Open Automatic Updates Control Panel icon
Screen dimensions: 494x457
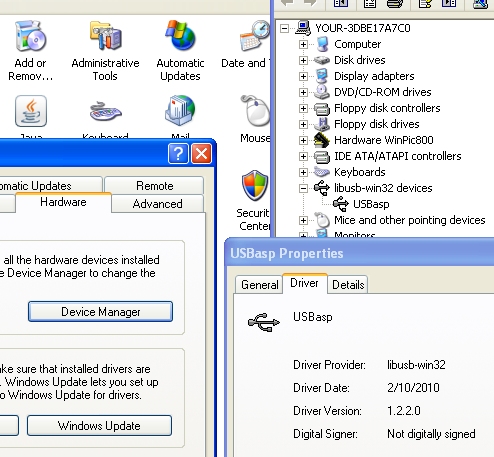click(180, 36)
